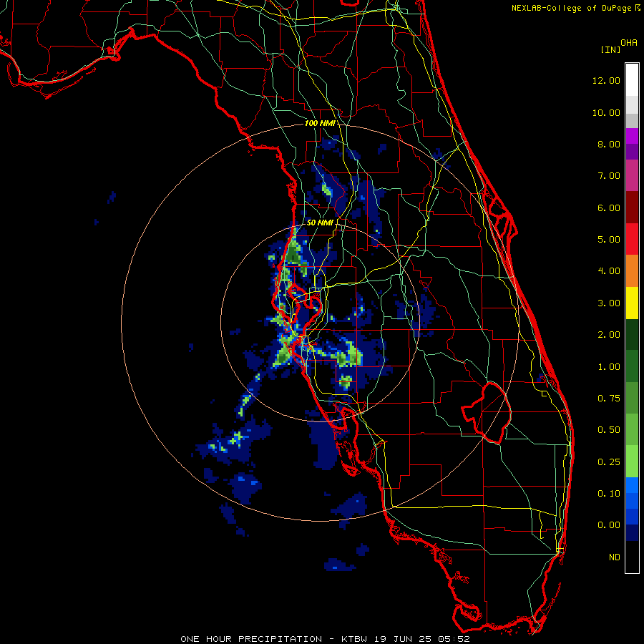644x644 pixels.
Task: Select the 2.00 legend value
Action: 609,335
